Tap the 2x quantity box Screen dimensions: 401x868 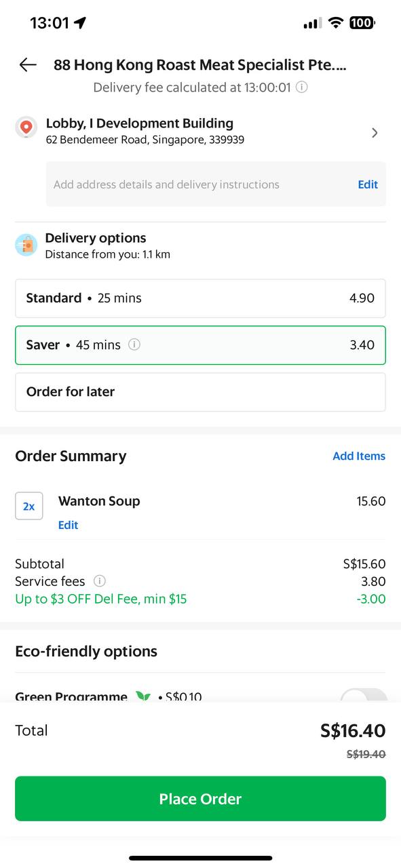click(29, 506)
